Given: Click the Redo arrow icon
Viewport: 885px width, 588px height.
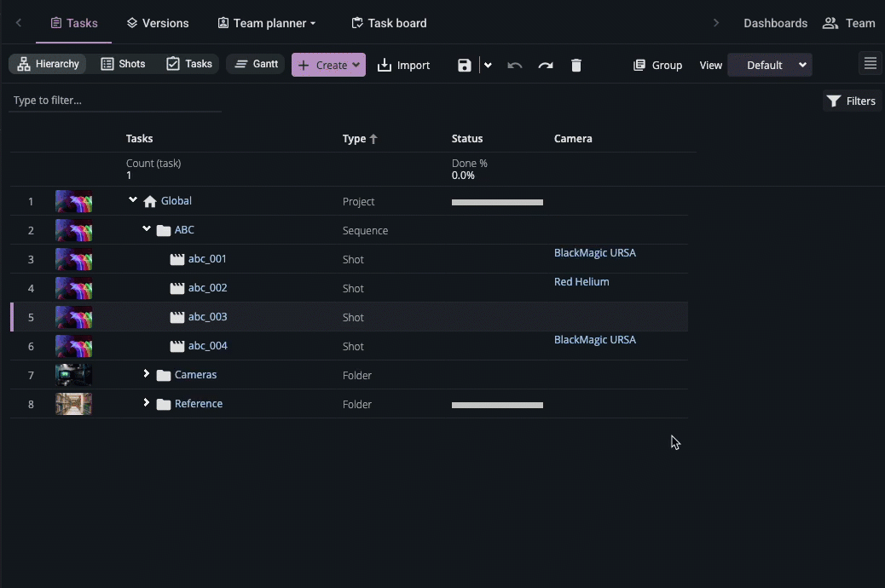Looking at the screenshot, I should coord(546,64).
